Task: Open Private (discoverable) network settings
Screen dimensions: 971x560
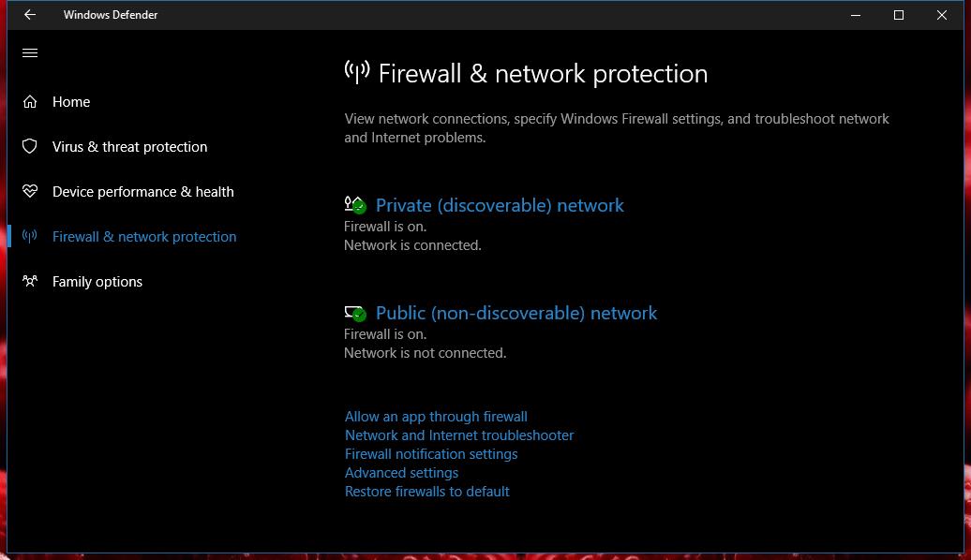Action: tap(500, 205)
